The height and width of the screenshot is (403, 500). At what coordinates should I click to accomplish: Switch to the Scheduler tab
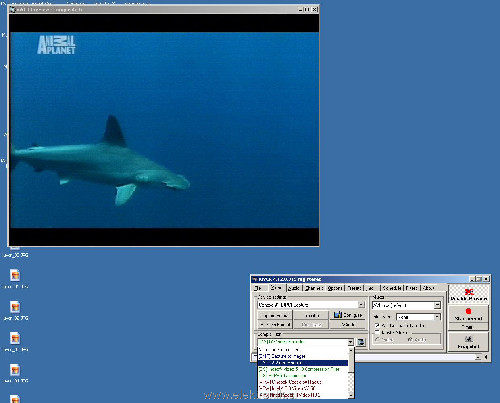pyautogui.click(x=392, y=288)
